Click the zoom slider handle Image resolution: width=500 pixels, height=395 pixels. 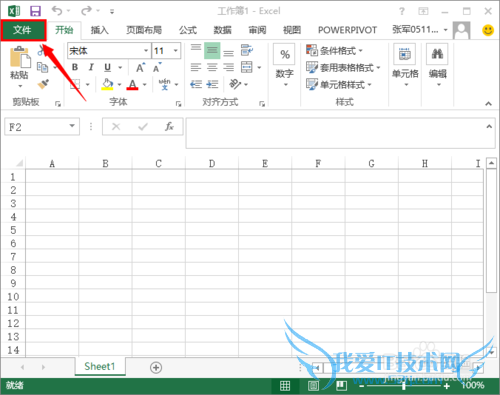(404, 386)
